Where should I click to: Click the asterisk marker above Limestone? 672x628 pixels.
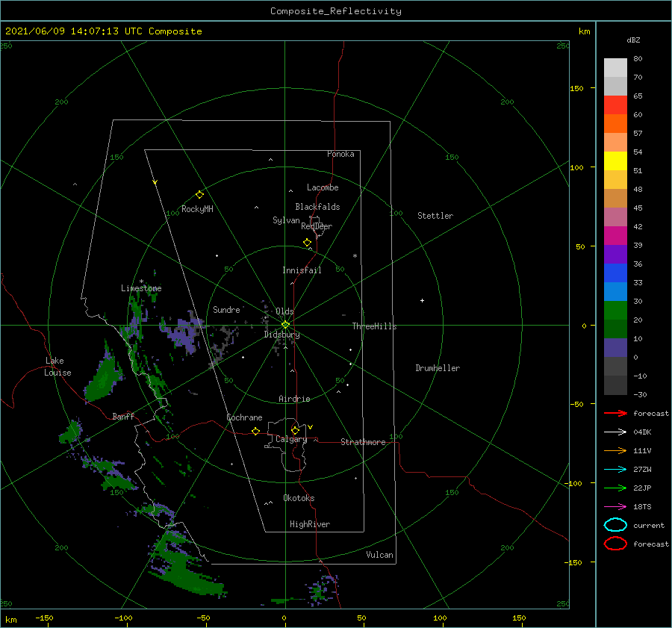(141, 282)
